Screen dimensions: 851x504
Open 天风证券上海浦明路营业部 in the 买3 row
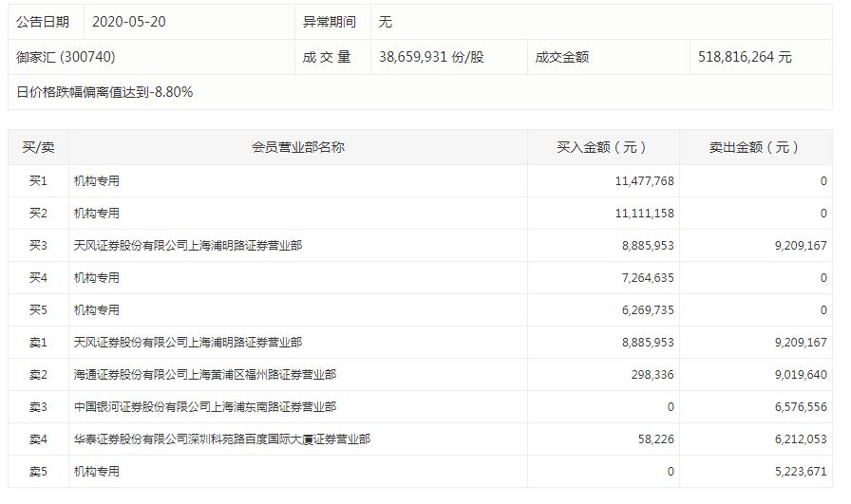(188, 245)
